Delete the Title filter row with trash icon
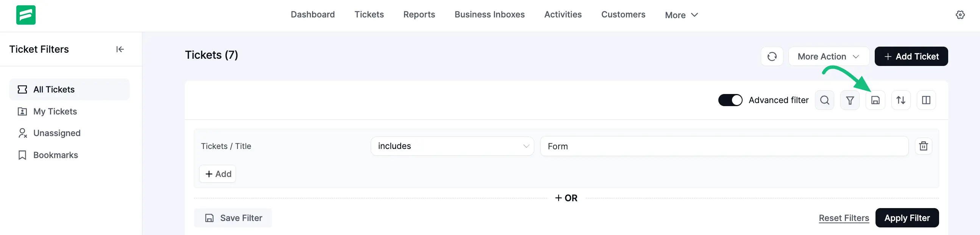Image resolution: width=980 pixels, height=235 pixels. pos(923,146)
